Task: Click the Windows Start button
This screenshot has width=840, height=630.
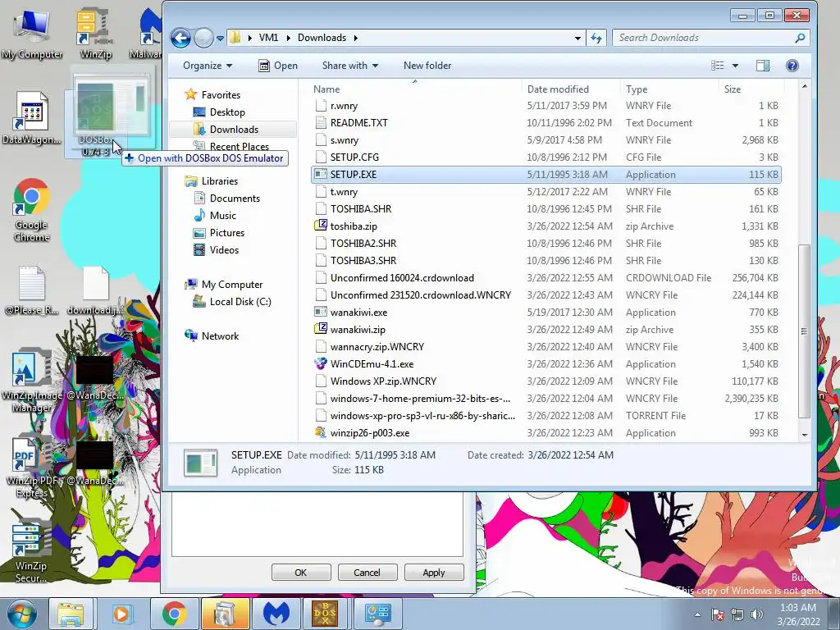Action: coord(21,614)
